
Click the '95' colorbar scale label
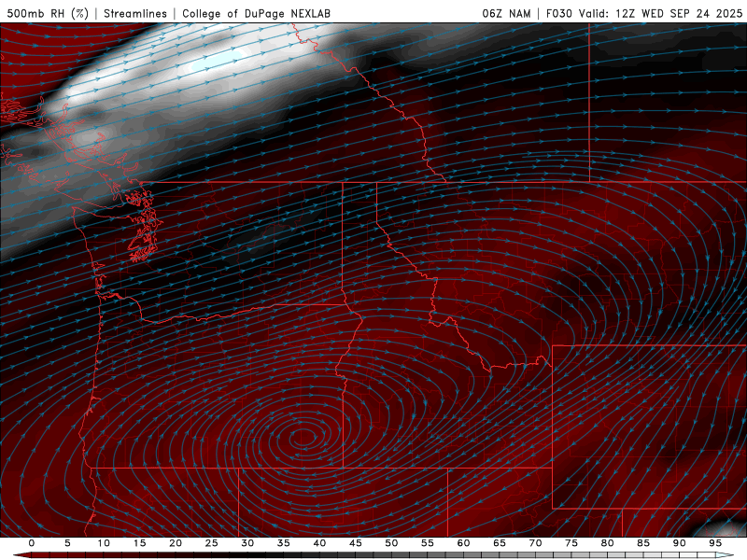pyautogui.click(x=715, y=543)
